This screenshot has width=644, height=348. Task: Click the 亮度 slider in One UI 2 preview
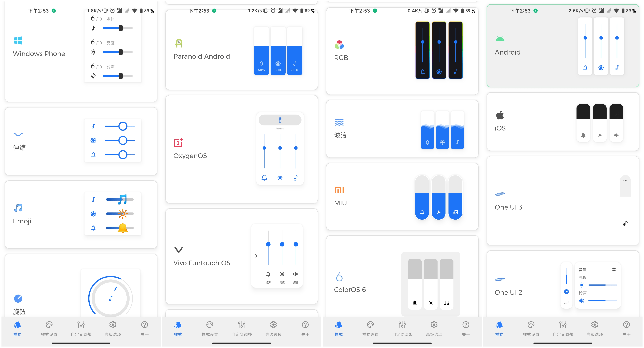click(602, 285)
